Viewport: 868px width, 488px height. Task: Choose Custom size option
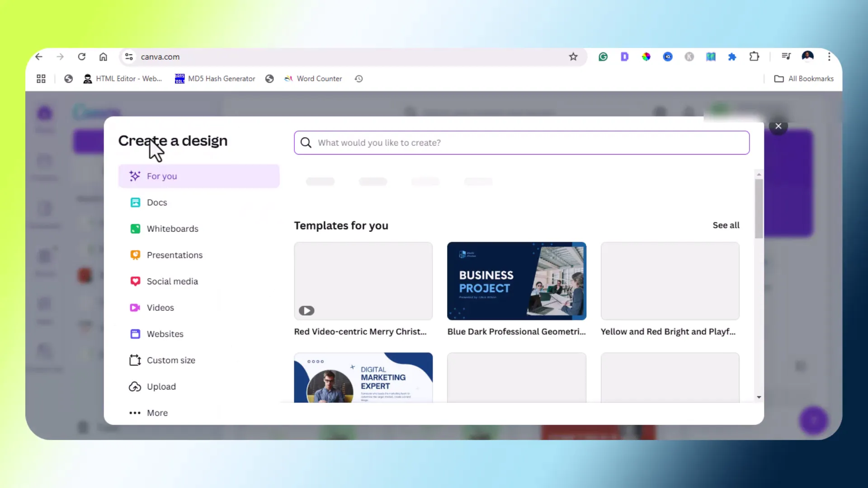click(199, 360)
